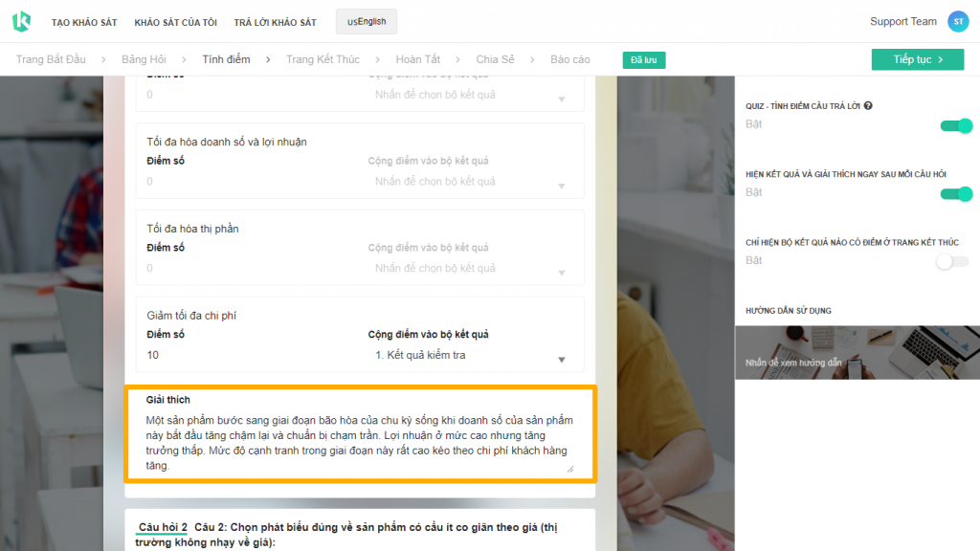Open the Tạo Khảo Sát menu
Image resolution: width=980 pixels, height=551 pixels.
(x=84, y=23)
